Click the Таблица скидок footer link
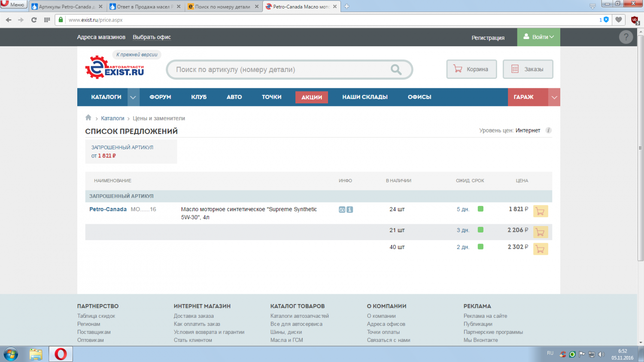644x362 pixels. point(96,316)
